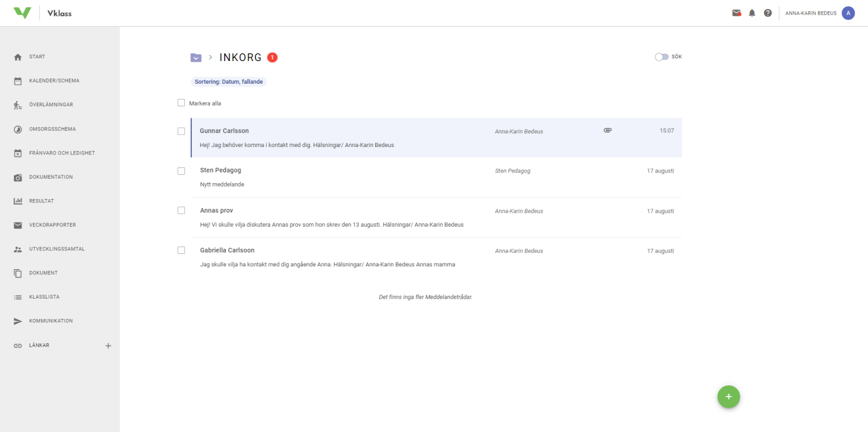Viewport: 868px width, 432px height.
Task: Click the attachment paperclip on Gunnar Carlsson message
Action: tap(607, 131)
